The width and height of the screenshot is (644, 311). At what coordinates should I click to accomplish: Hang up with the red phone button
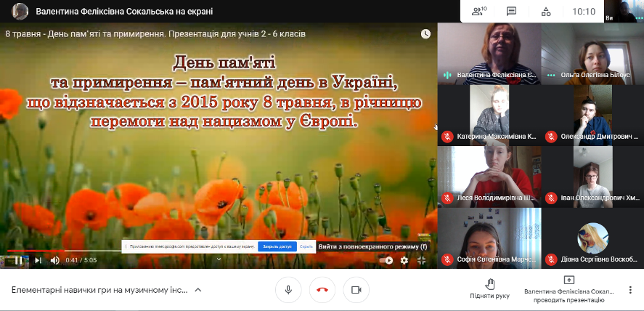point(322,290)
